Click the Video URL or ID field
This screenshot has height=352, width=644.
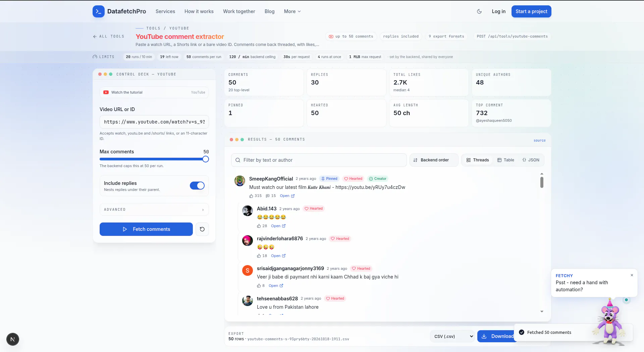point(154,122)
